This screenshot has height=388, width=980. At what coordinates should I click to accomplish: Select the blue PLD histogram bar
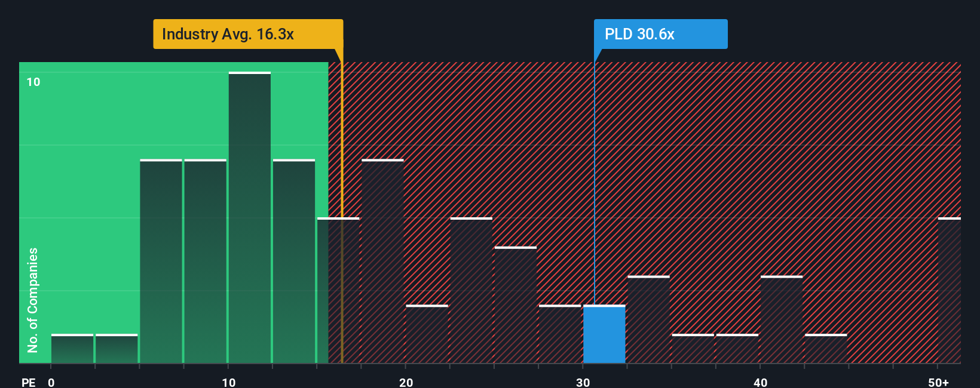coord(604,334)
